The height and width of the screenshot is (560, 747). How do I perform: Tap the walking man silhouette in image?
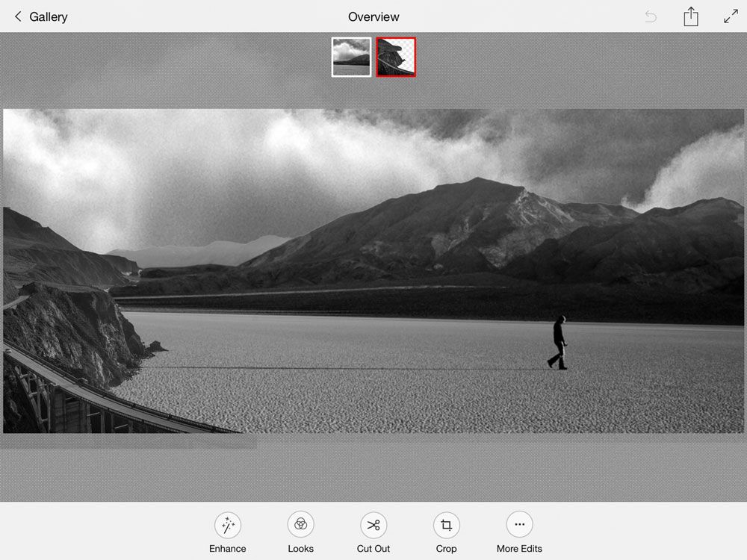tap(558, 342)
